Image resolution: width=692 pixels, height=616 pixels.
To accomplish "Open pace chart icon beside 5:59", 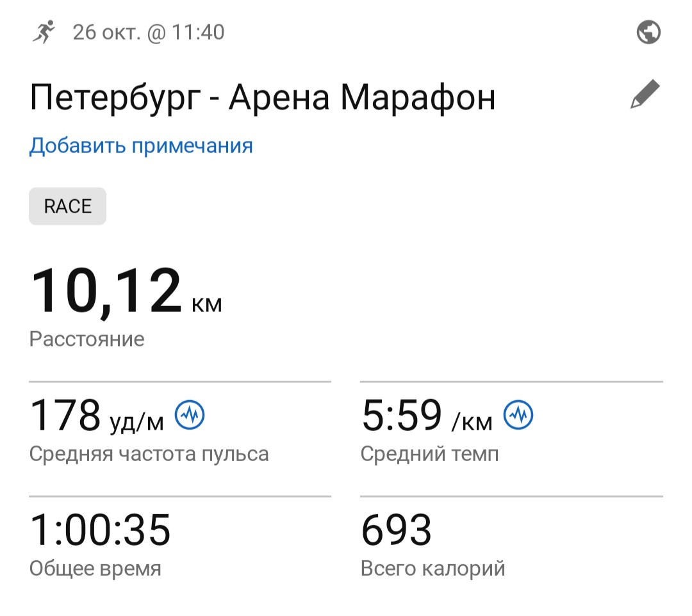I will (x=518, y=415).
